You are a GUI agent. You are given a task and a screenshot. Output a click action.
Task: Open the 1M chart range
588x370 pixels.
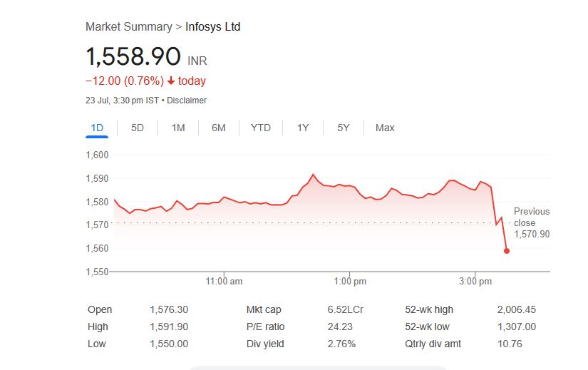(178, 128)
